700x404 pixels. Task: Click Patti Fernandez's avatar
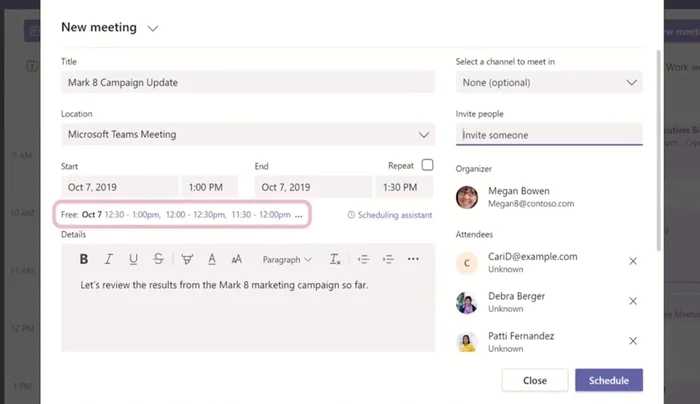click(467, 342)
